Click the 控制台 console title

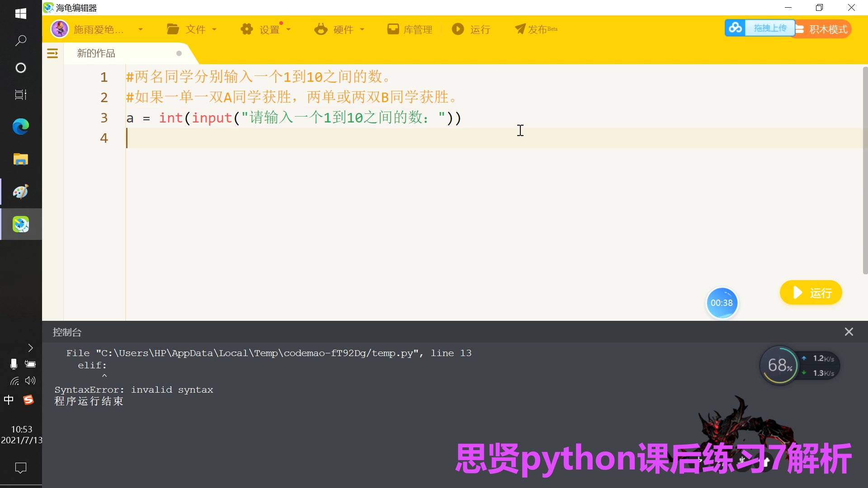click(x=67, y=333)
